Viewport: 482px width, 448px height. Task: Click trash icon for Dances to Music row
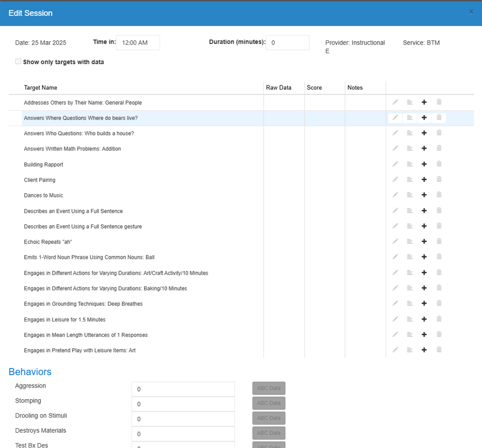439,195
